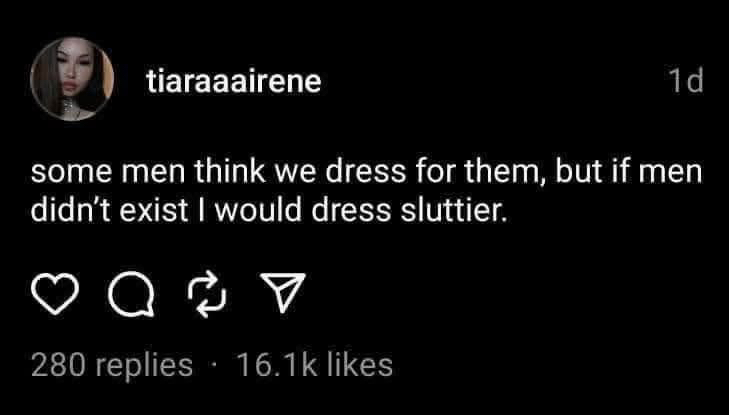This screenshot has width=729, height=415.
Task: Show the 16.1k likes list
Action: coord(315,366)
